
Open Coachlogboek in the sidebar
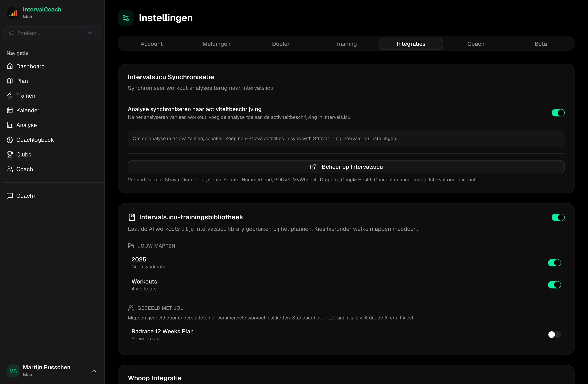[52, 140]
